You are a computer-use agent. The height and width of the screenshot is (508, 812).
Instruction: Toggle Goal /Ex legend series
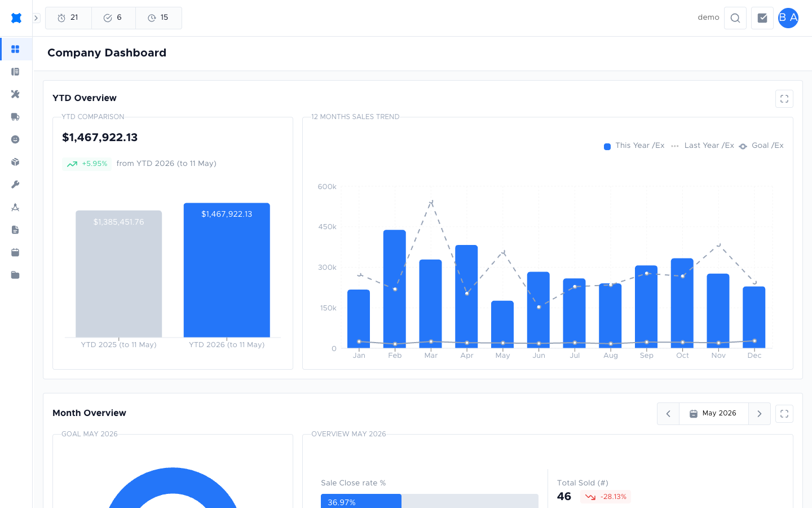click(761, 146)
